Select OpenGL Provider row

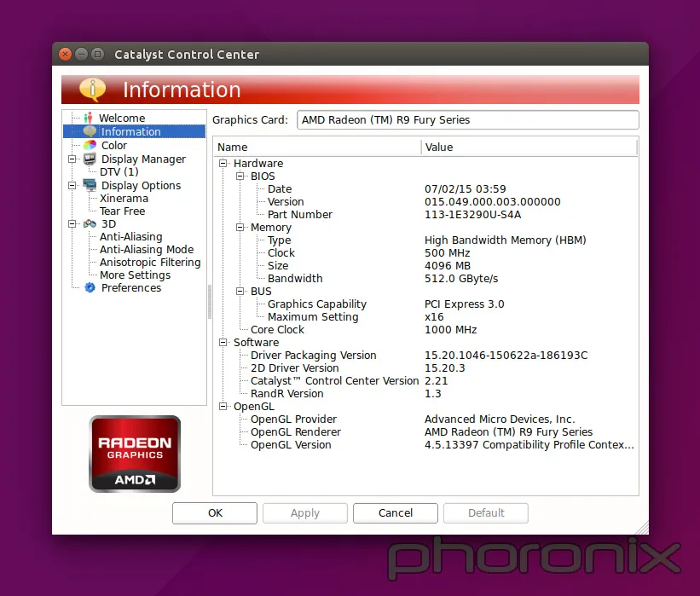tap(426, 420)
